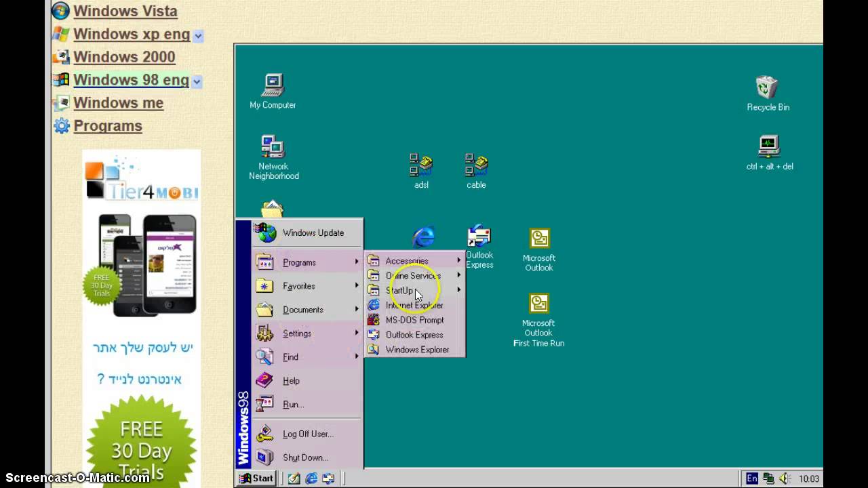
Task: Open the Windows 98 eng link
Action: tap(131, 80)
